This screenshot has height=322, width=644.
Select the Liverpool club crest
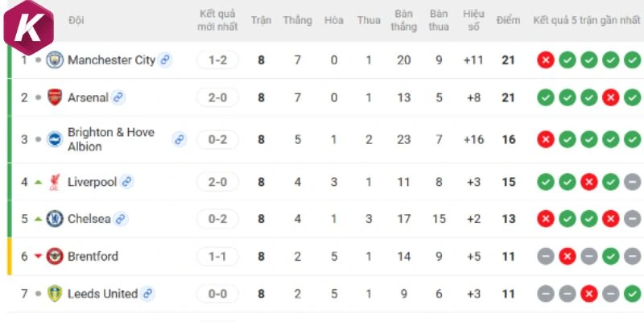[55, 182]
